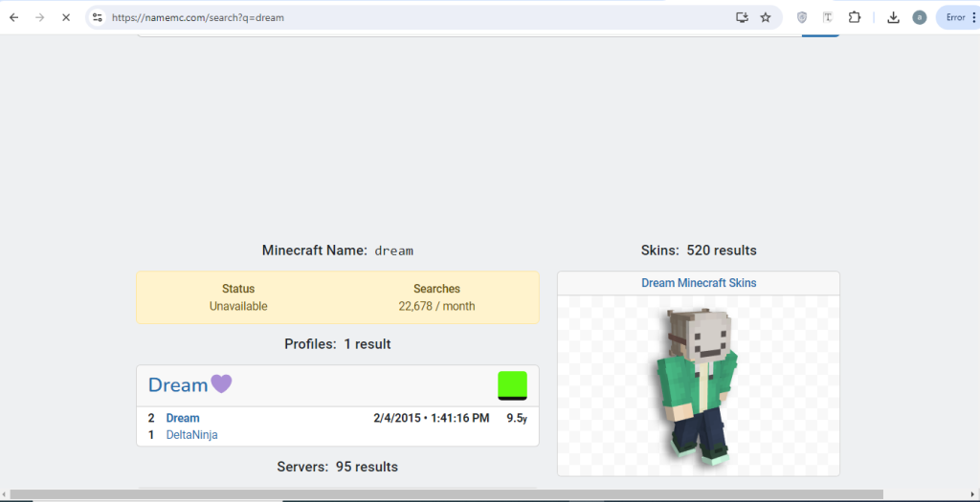Open Dream Minecraft Skins link
The width and height of the screenshot is (980, 502).
click(699, 283)
